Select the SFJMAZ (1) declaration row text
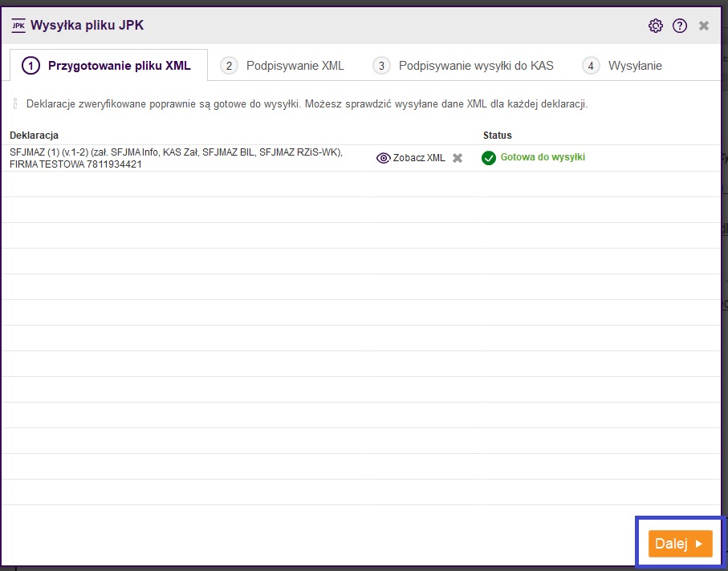 pyautogui.click(x=176, y=158)
